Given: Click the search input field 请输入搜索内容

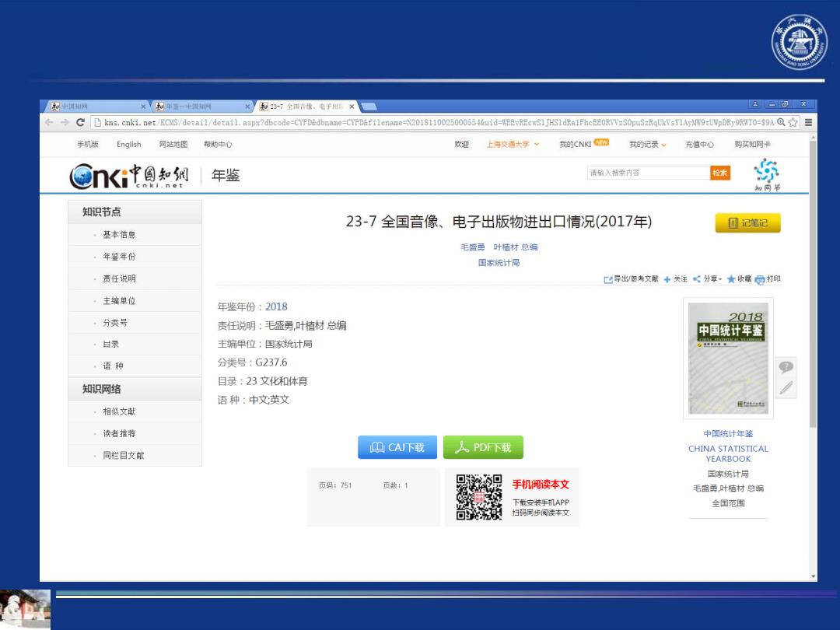Looking at the screenshot, I should (x=648, y=173).
